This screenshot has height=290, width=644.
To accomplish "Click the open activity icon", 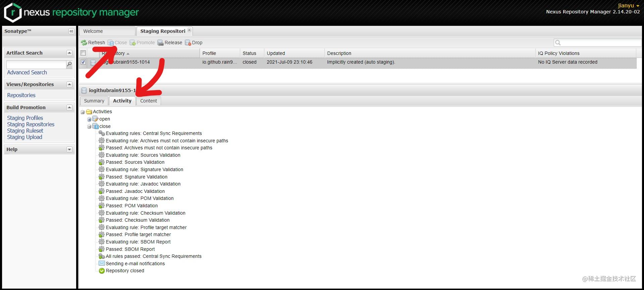I will pyautogui.click(x=95, y=119).
